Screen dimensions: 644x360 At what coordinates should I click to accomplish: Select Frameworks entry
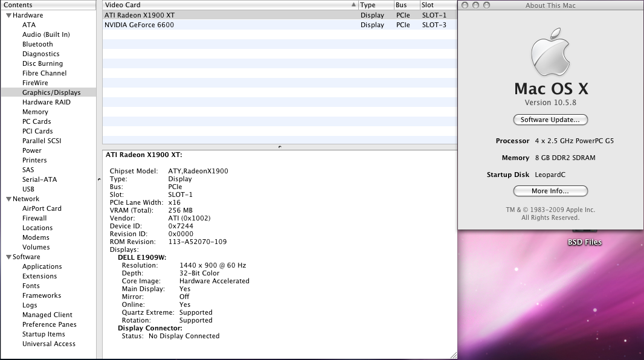click(x=42, y=295)
